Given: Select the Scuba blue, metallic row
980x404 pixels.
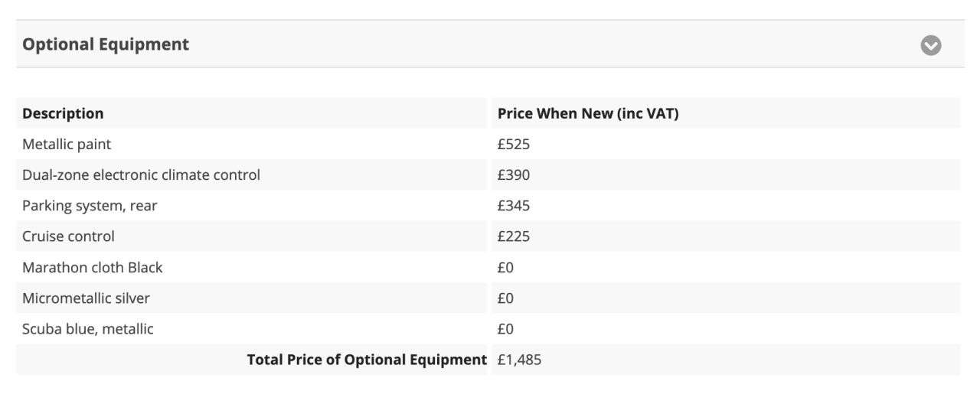Looking at the screenshot, I should pyautogui.click(x=488, y=329).
